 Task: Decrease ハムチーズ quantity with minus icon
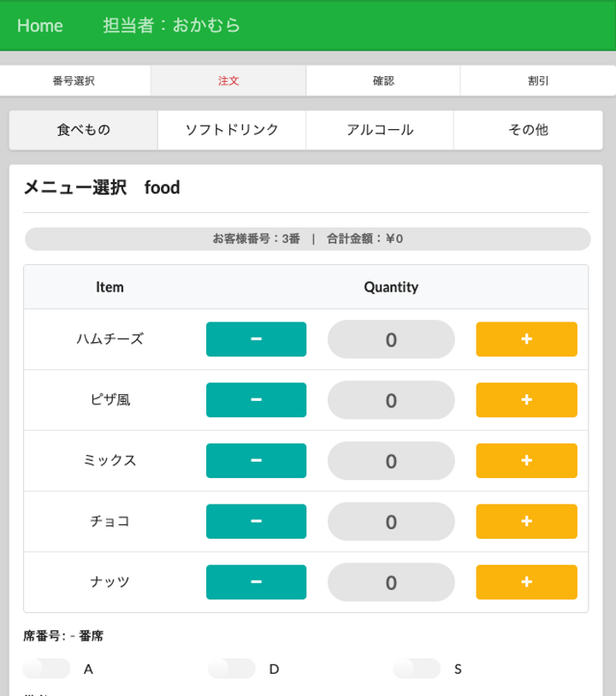tap(256, 339)
